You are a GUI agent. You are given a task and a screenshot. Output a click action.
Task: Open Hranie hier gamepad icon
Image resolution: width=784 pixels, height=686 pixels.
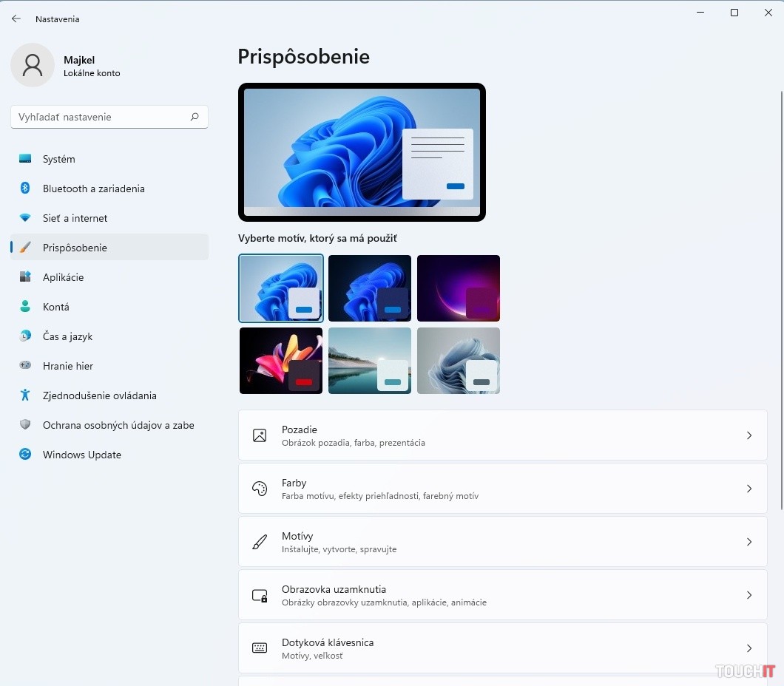coord(25,366)
